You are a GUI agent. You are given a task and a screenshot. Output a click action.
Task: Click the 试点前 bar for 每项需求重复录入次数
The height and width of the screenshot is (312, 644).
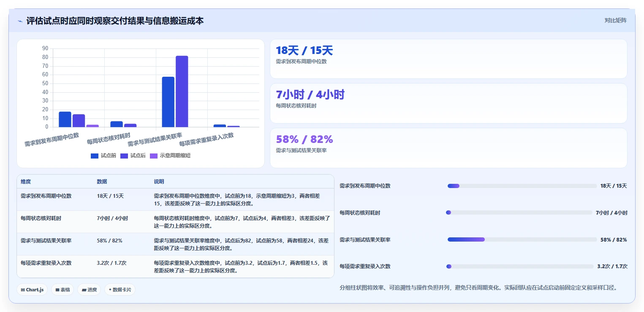(220, 126)
